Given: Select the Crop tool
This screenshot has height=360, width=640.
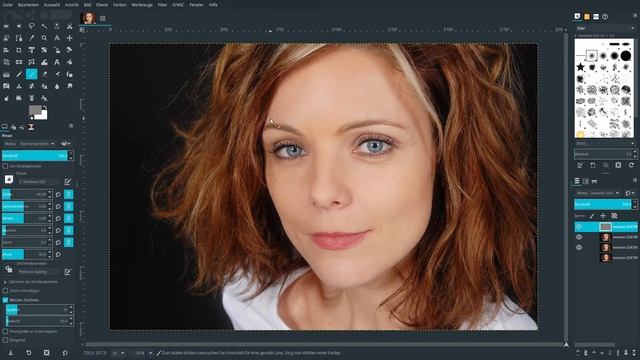Looking at the screenshot, I should 19,50.
